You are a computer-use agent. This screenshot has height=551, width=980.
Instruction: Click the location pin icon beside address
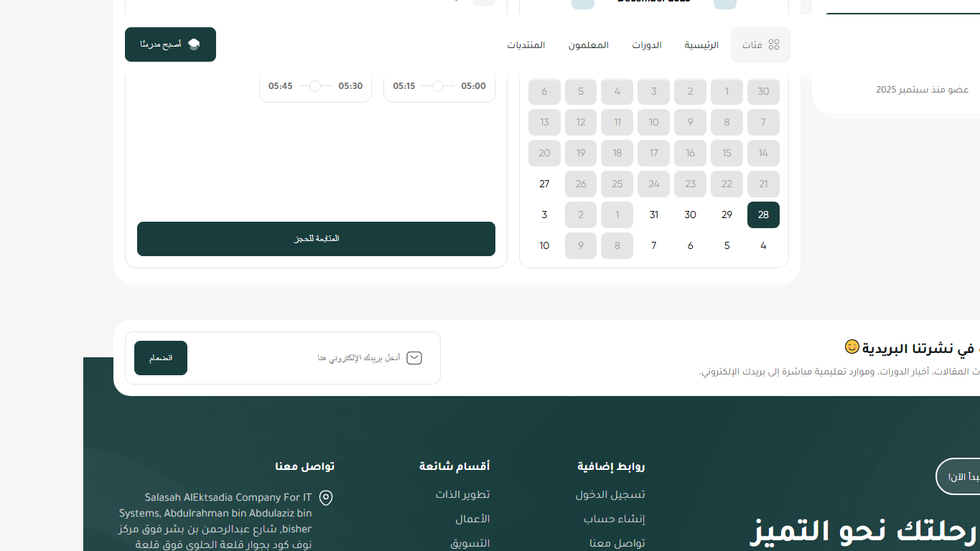point(326,498)
